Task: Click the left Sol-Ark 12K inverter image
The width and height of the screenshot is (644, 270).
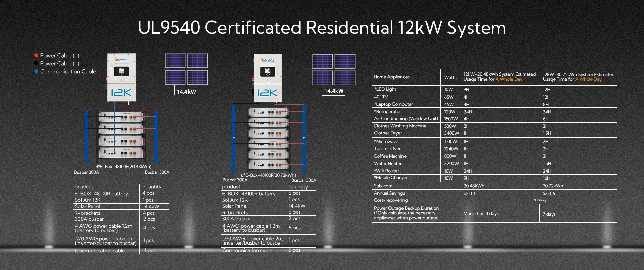Action: click(121, 77)
